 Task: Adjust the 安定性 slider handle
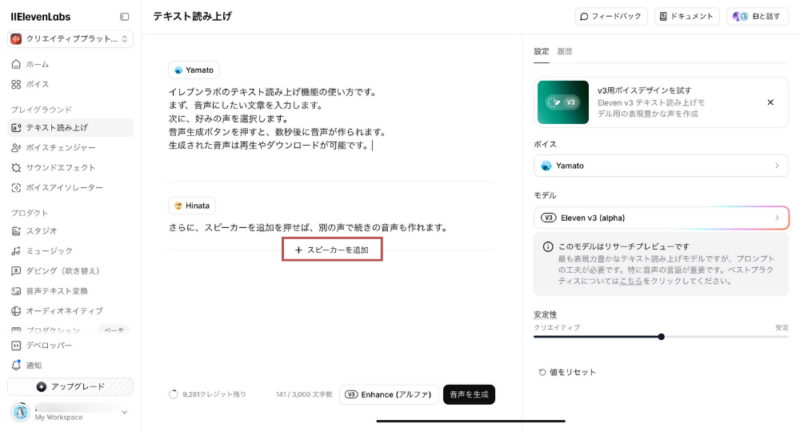(661, 337)
